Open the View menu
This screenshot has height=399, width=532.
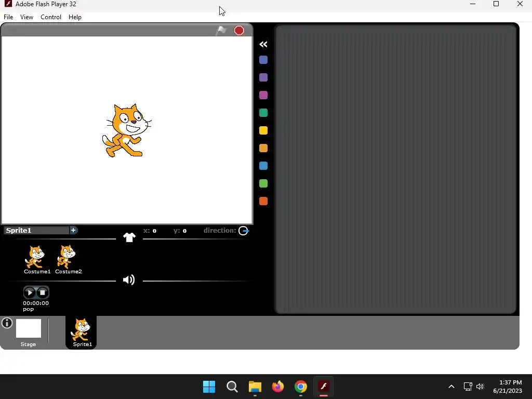pos(27,17)
